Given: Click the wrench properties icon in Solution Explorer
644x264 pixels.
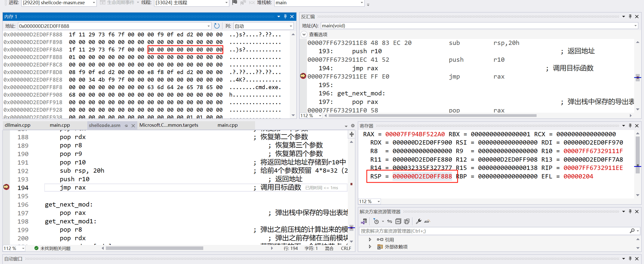Looking at the screenshot, I should pos(418,221).
